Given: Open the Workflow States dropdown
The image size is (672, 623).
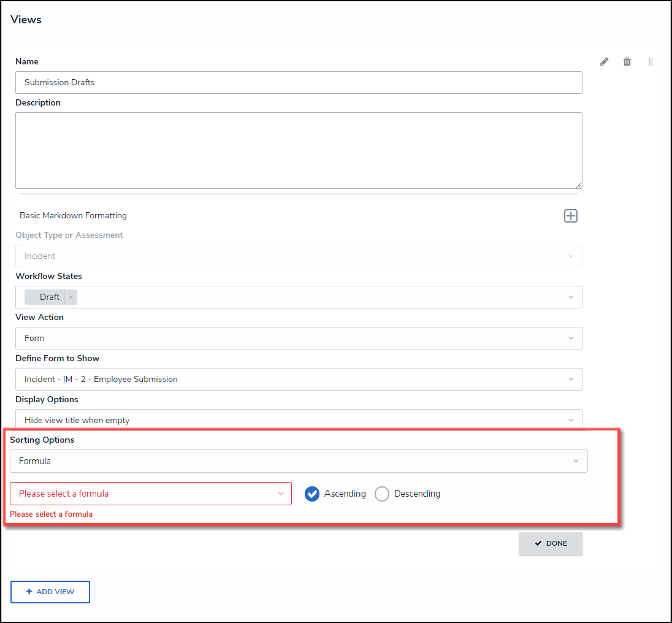Looking at the screenshot, I should coord(570,297).
